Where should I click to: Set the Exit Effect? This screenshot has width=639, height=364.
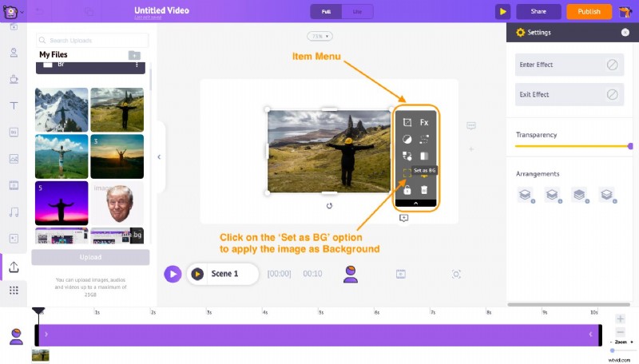[570, 94]
